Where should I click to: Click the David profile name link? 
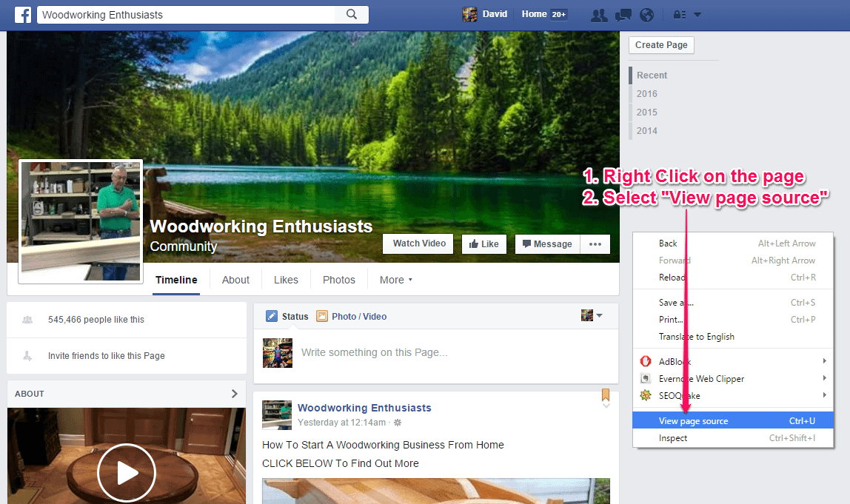[495, 14]
